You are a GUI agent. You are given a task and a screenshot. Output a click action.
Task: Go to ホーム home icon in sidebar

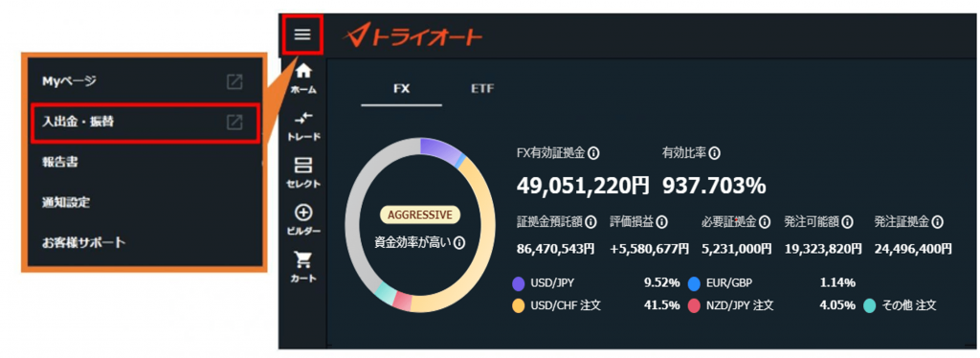pos(303,78)
